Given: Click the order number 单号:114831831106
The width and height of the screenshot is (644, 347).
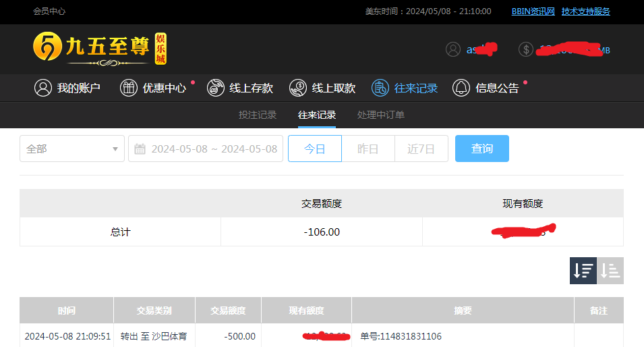Looking at the screenshot, I should (401, 336).
